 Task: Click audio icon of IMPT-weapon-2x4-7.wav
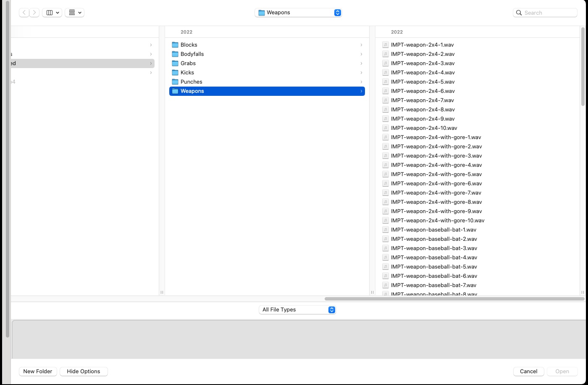[x=385, y=100]
